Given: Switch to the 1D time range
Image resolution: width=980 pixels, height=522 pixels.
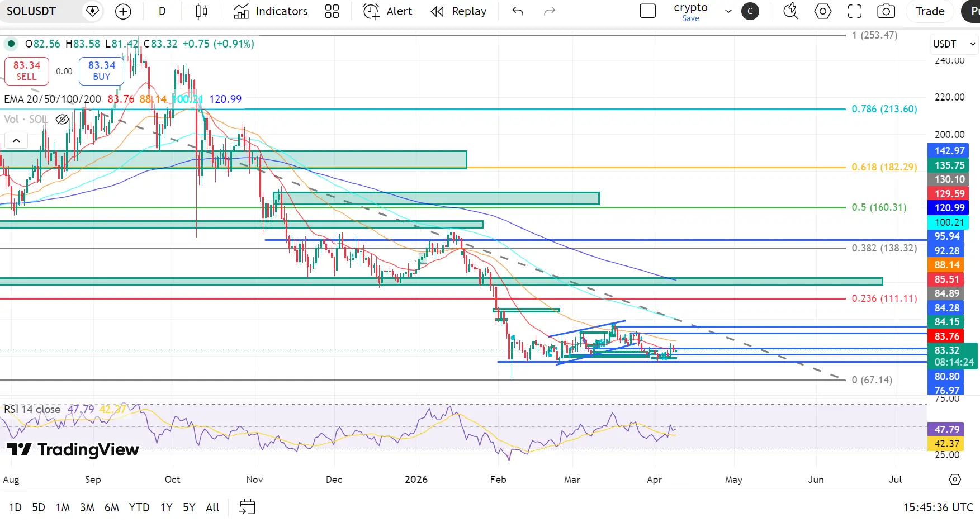Looking at the screenshot, I should click(15, 507).
